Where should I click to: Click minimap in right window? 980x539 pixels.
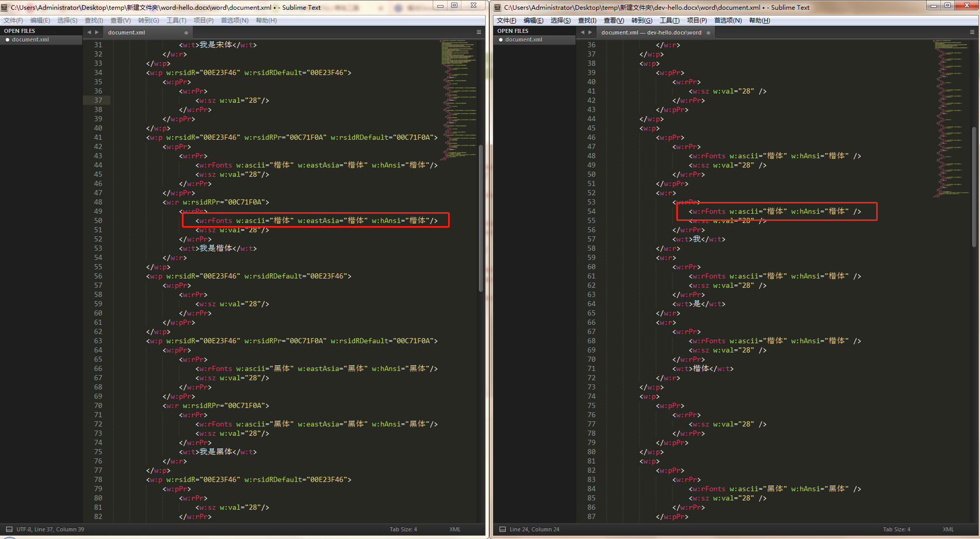(952, 118)
